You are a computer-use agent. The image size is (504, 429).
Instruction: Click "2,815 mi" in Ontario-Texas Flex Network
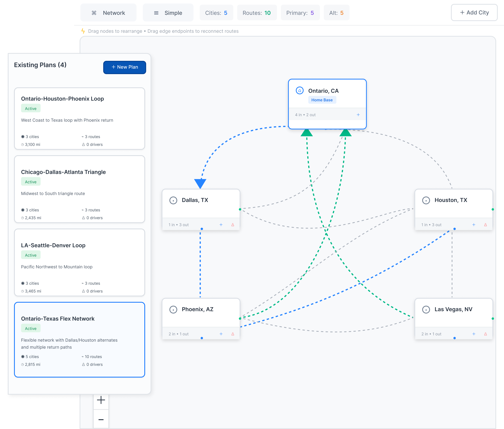click(33, 365)
